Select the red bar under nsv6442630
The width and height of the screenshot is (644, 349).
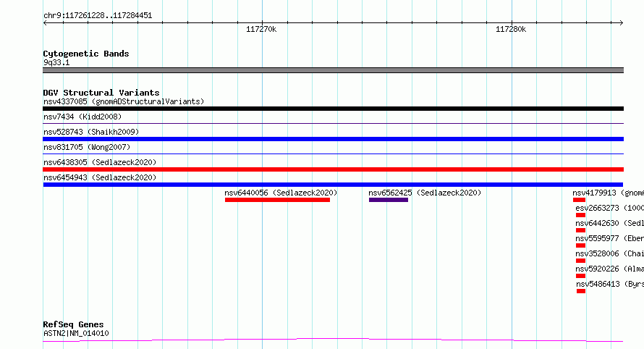[580, 230]
